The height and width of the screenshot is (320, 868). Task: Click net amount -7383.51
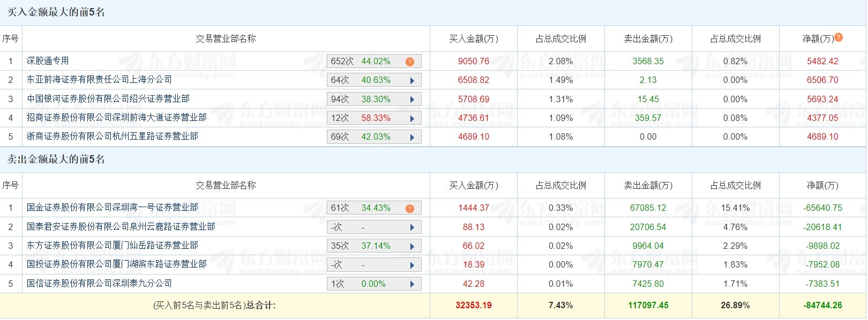click(822, 284)
